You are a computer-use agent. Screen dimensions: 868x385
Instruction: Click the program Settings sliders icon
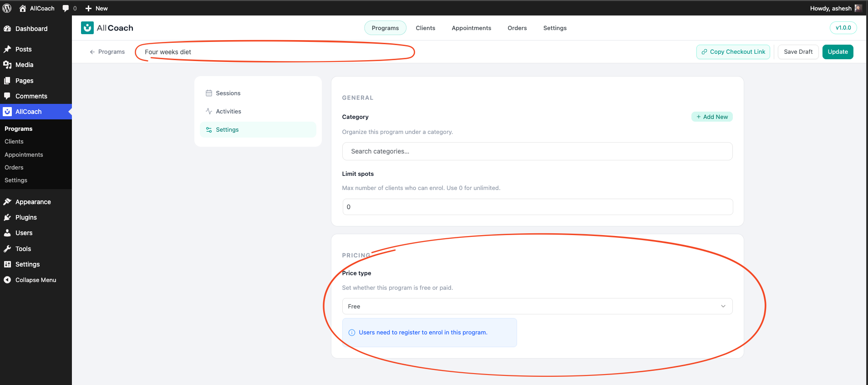(209, 130)
